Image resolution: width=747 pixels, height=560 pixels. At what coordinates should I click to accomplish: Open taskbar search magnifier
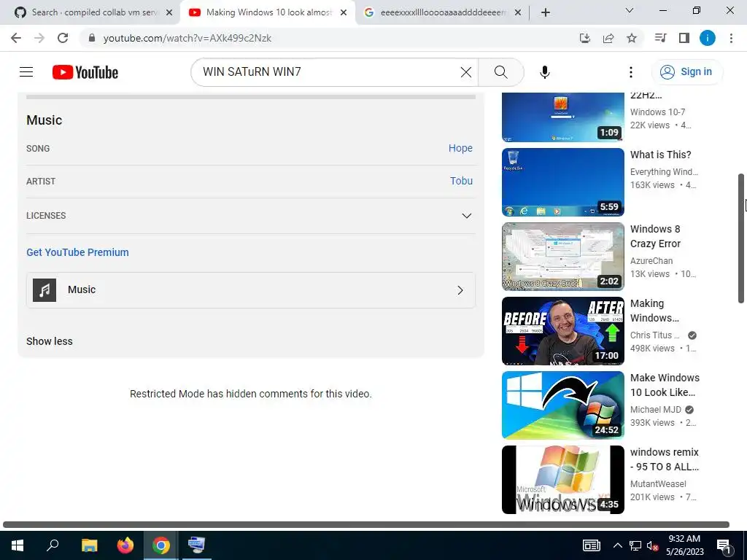(x=53, y=545)
